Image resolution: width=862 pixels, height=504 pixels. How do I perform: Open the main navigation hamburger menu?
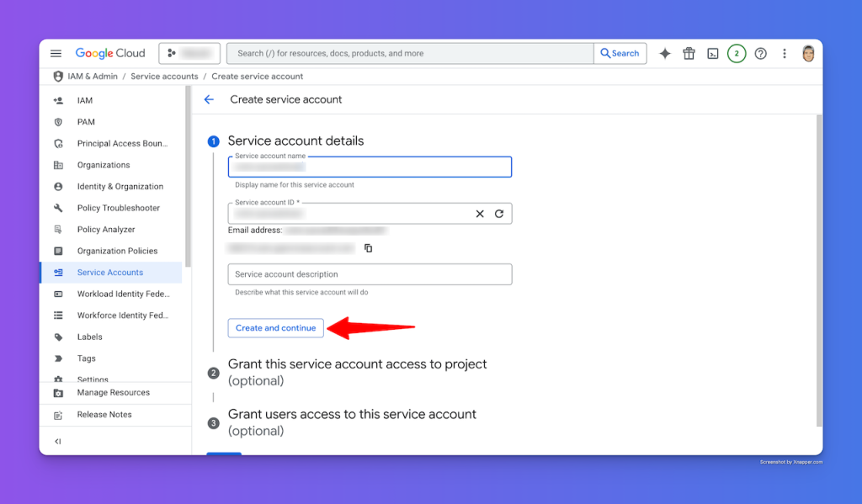[x=56, y=53]
